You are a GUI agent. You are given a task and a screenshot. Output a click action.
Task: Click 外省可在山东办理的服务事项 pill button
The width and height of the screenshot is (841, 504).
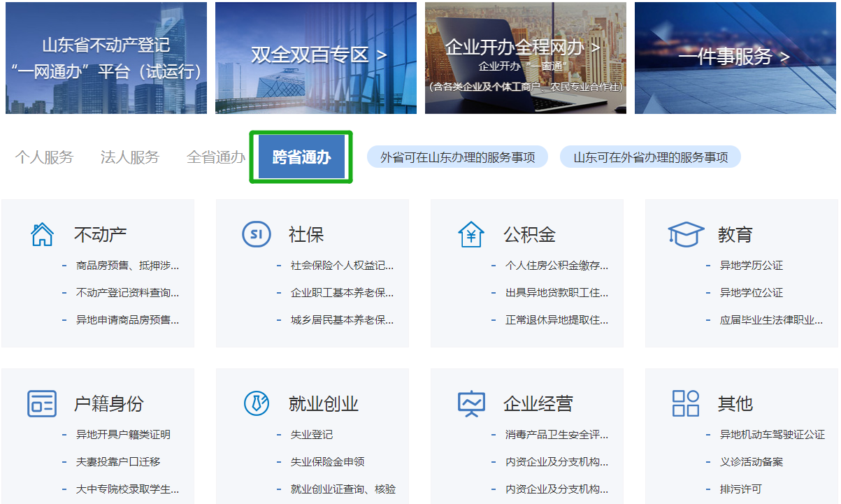(457, 157)
